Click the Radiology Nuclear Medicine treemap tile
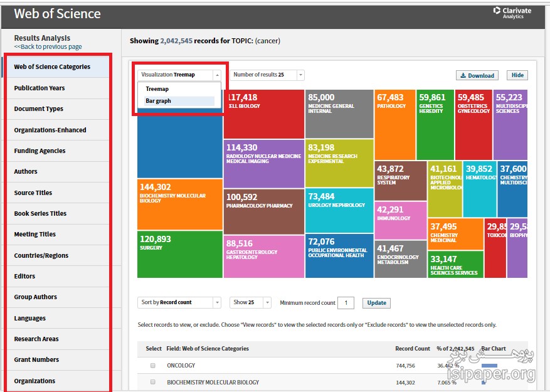550x392 pixels. (264, 164)
